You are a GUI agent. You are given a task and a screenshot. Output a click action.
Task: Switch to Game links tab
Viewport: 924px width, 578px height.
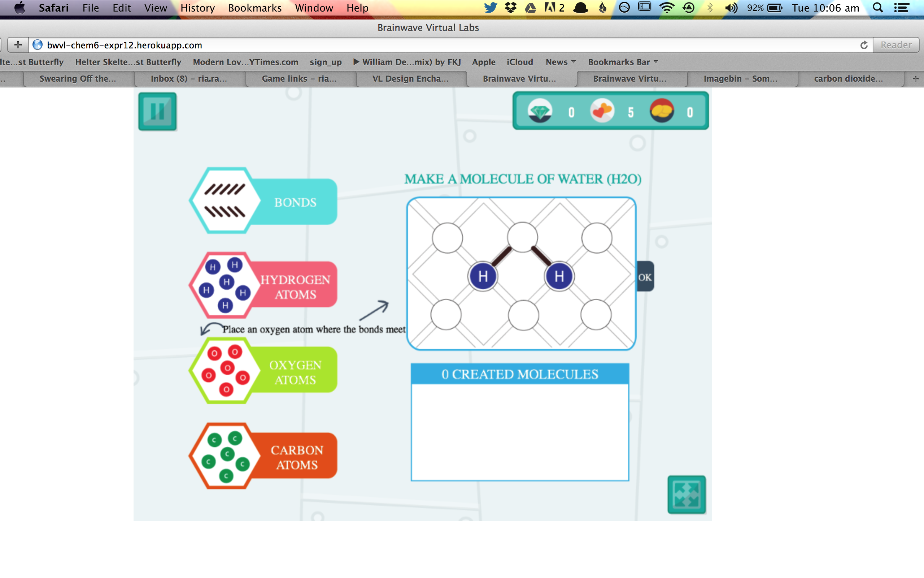tap(299, 79)
